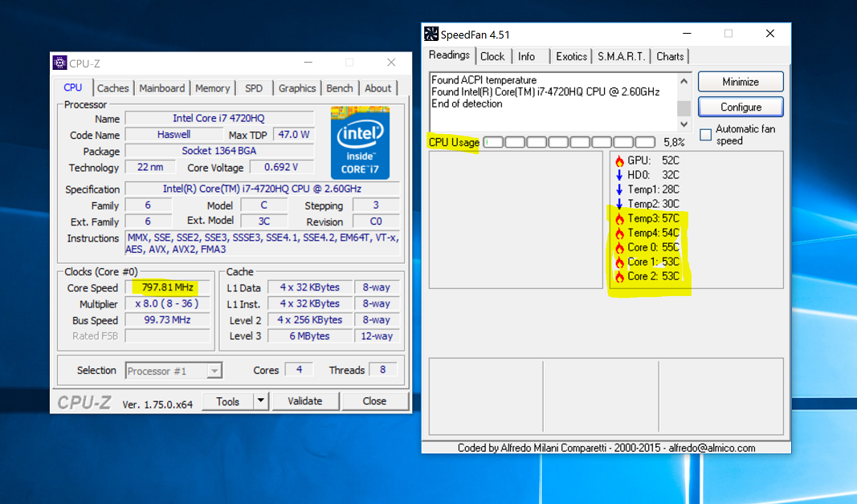Click the Threads value 8
This screenshot has width=857, height=504.
coord(382,370)
